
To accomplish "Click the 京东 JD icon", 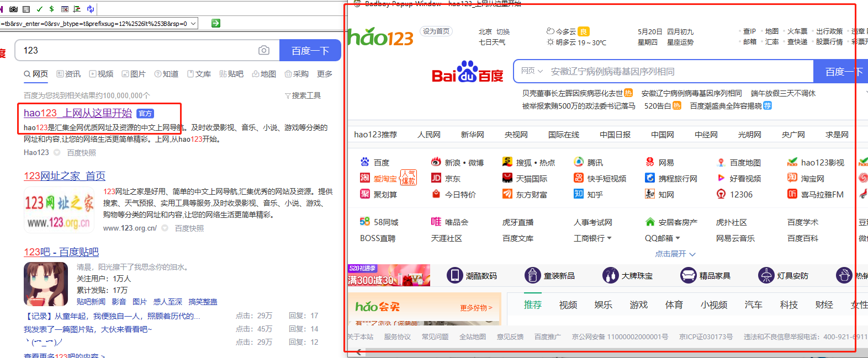I will click(436, 178).
